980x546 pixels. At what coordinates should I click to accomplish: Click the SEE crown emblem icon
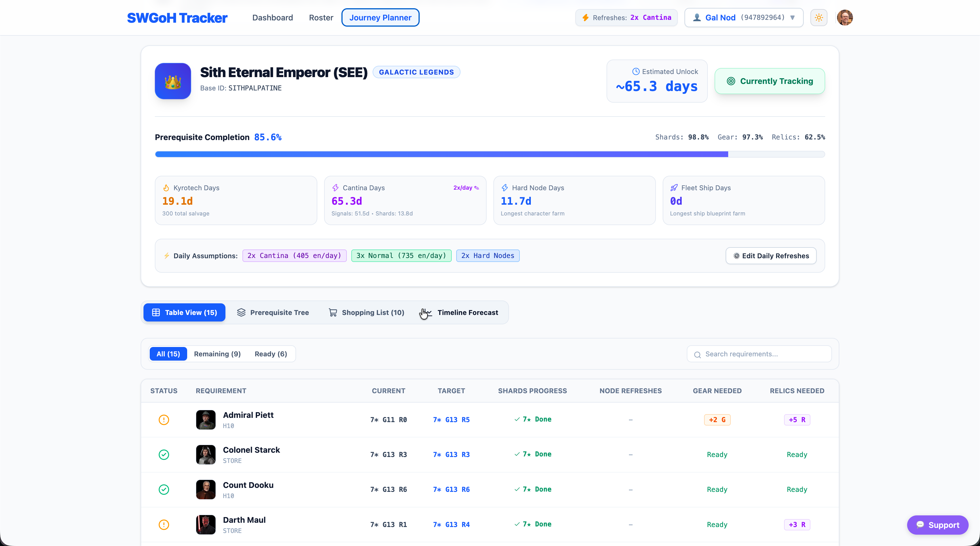click(x=173, y=81)
